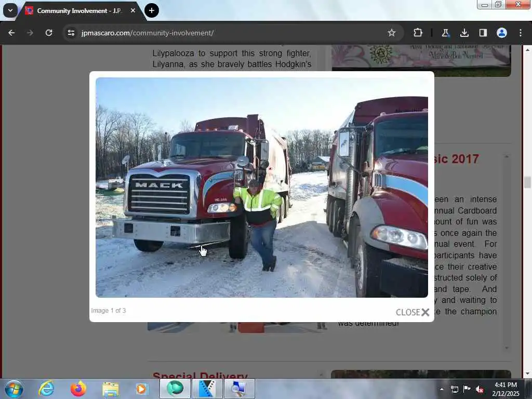Click the Classic 2017 text box scroll up arrow
This screenshot has height=399, width=532.
click(507, 156)
